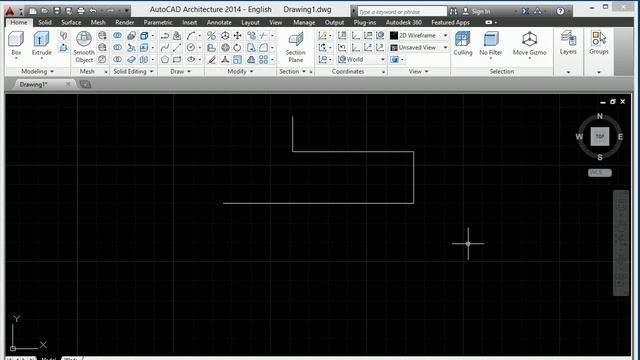Open the Section Plane tool
Viewport: 640px width, 360px height.
click(295, 47)
